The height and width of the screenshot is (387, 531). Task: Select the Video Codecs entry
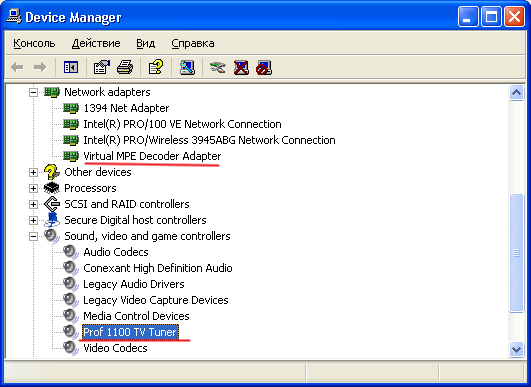click(x=115, y=348)
